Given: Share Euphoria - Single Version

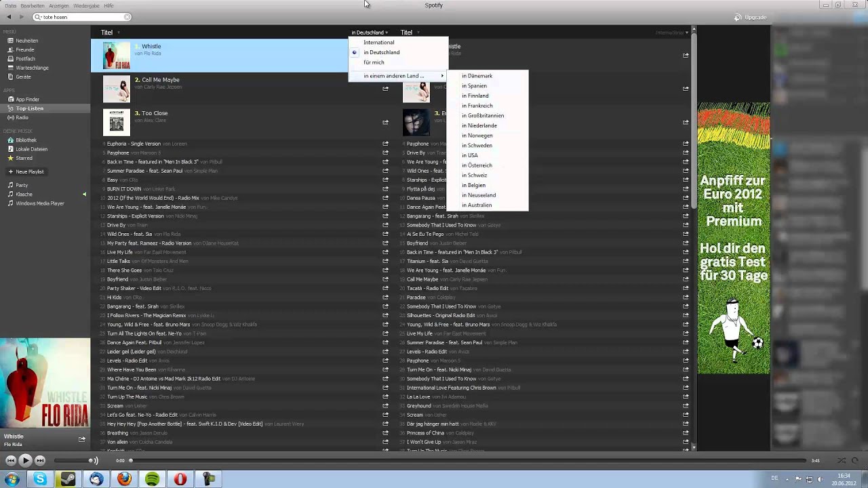Looking at the screenshot, I should pyautogui.click(x=385, y=144).
